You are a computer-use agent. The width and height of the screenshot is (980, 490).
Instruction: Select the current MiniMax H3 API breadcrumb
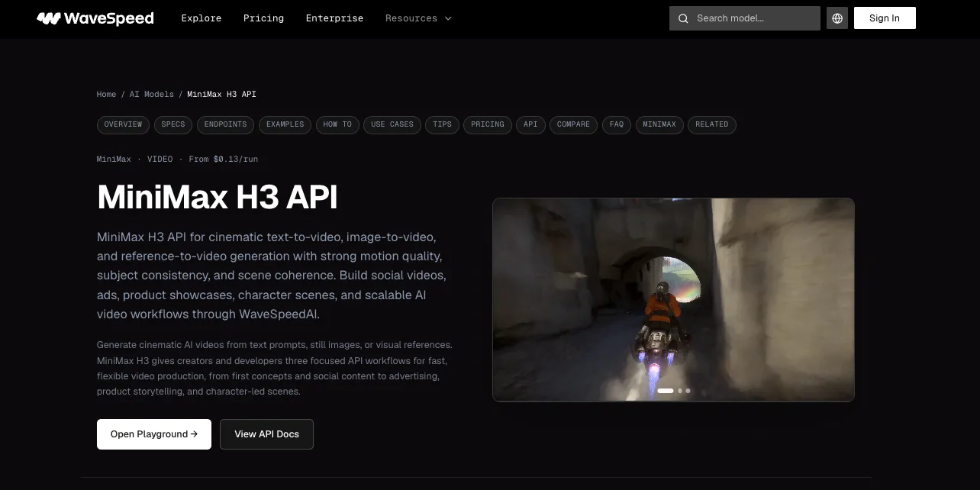221,94
